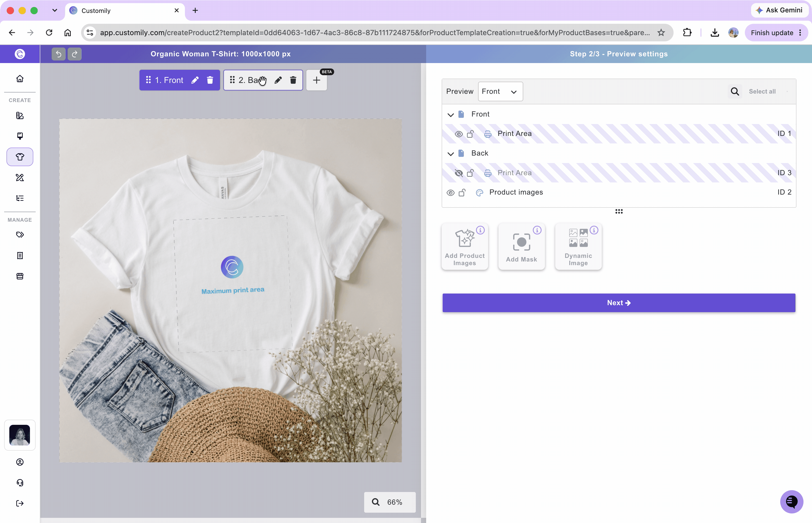The width and height of the screenshot is (812, 523).
Task: Open Chrome tab list dropdown arrow
Action: tap(55, 11)
